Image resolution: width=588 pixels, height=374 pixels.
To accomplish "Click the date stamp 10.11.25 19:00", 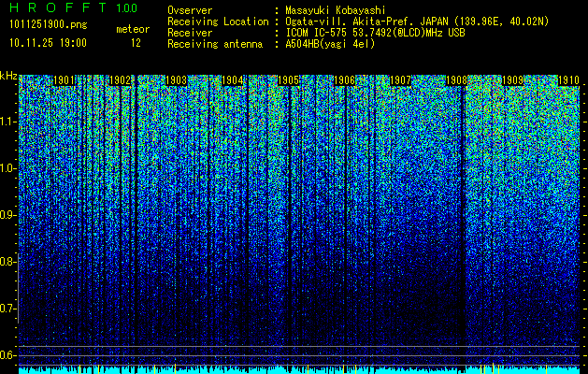I will [48, 43].
